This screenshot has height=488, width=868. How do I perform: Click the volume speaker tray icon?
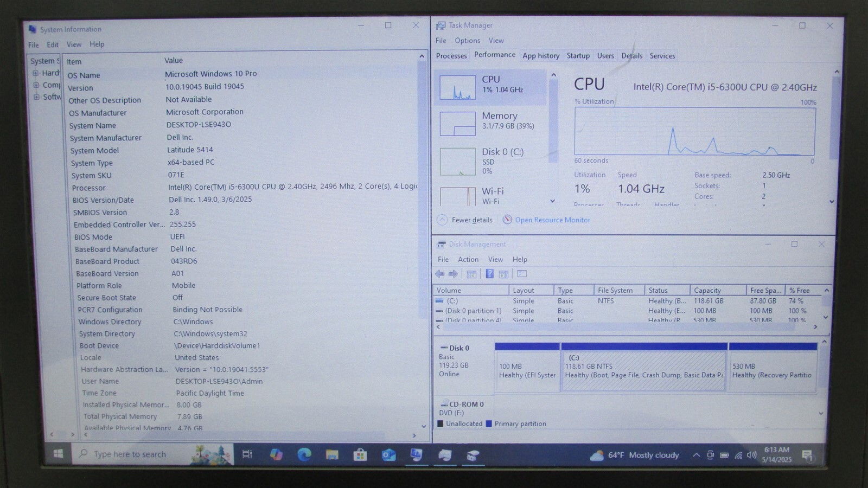coord(751,455)
